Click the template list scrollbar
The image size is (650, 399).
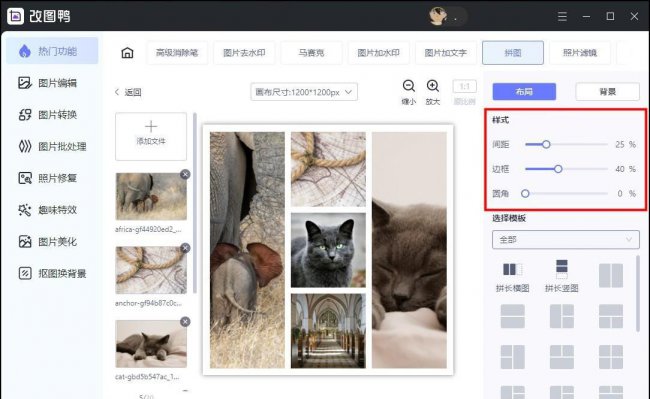pyautogui.click(x=638, y=293)
